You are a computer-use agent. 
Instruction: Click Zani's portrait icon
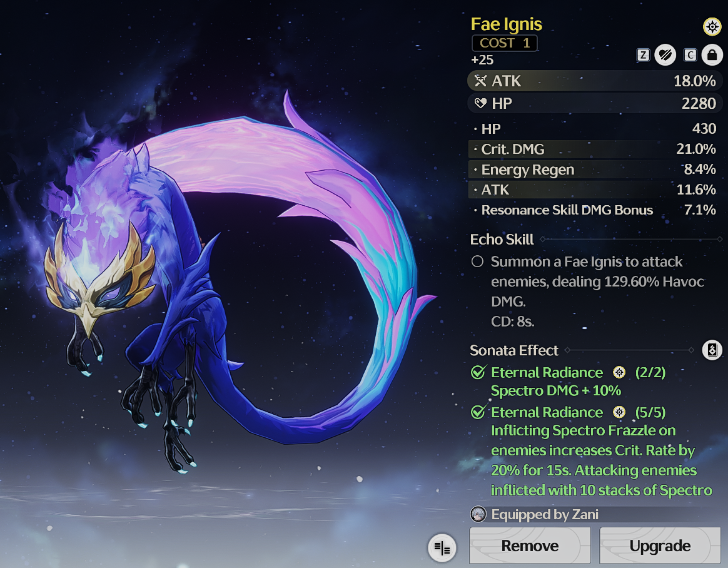pos(478,514)
